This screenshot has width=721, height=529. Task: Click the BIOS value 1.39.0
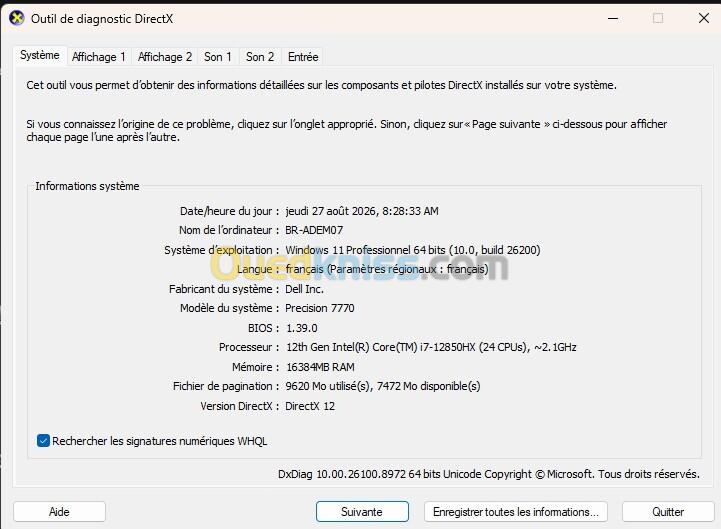[x=302, y=328]
